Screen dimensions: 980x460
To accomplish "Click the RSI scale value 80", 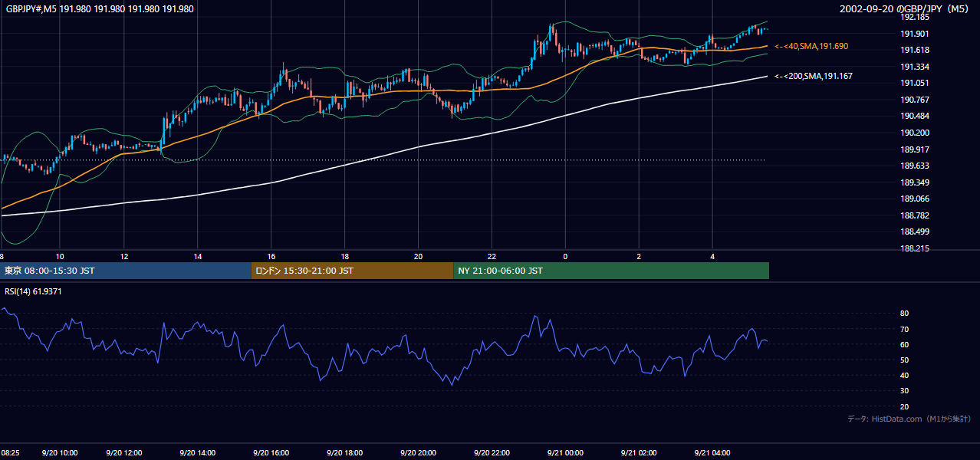I will point(905,314).
